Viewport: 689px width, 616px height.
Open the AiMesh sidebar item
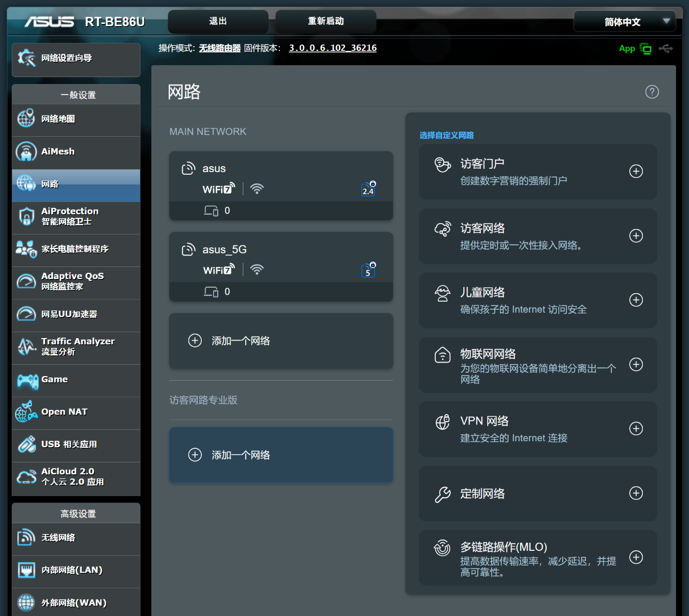click(76, 152)
